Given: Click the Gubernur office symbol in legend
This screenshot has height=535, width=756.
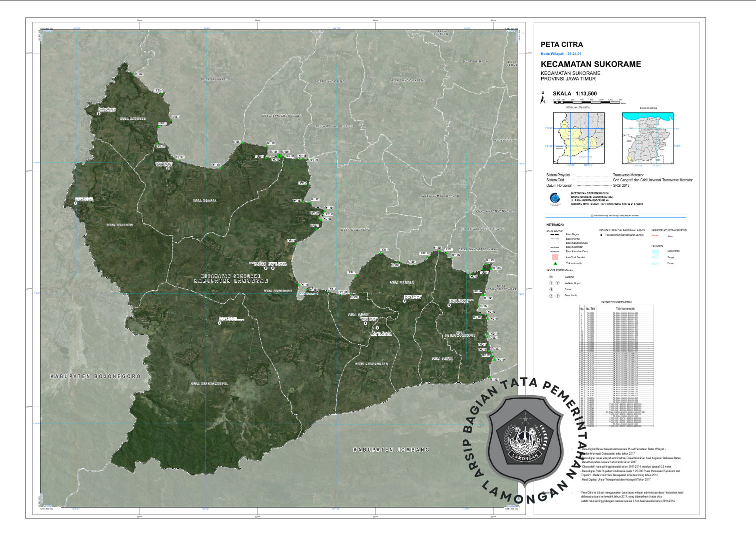Looking at the screenshot, I should [x=551, y=277].
